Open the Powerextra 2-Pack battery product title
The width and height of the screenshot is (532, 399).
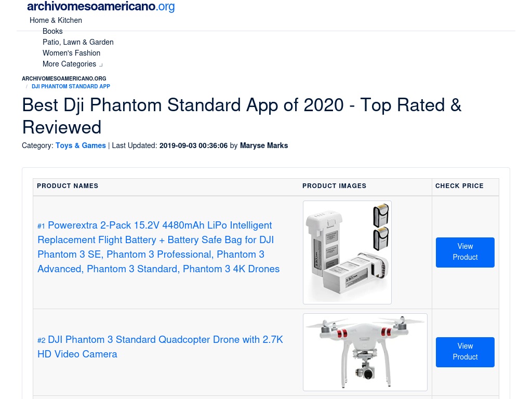click(x=158, y=247)
